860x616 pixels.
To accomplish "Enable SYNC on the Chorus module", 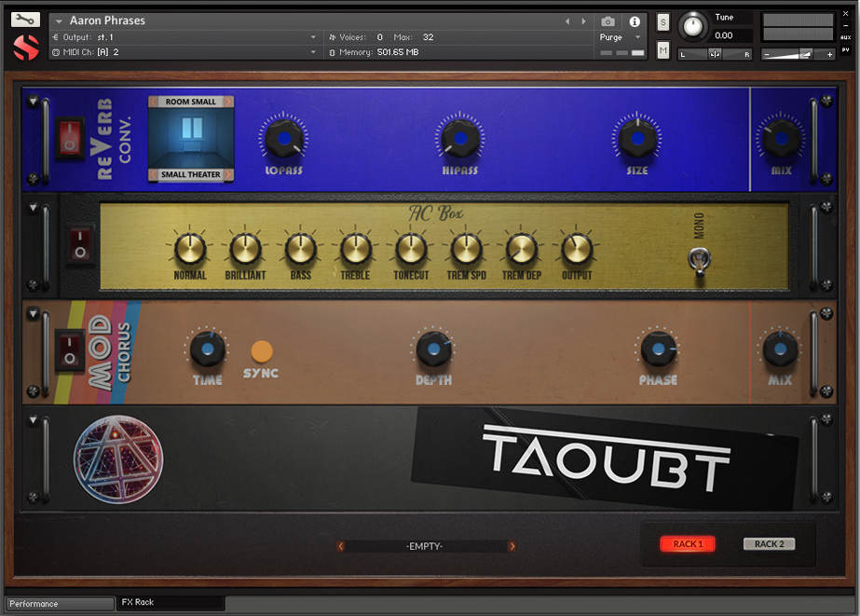I will 261,352.
